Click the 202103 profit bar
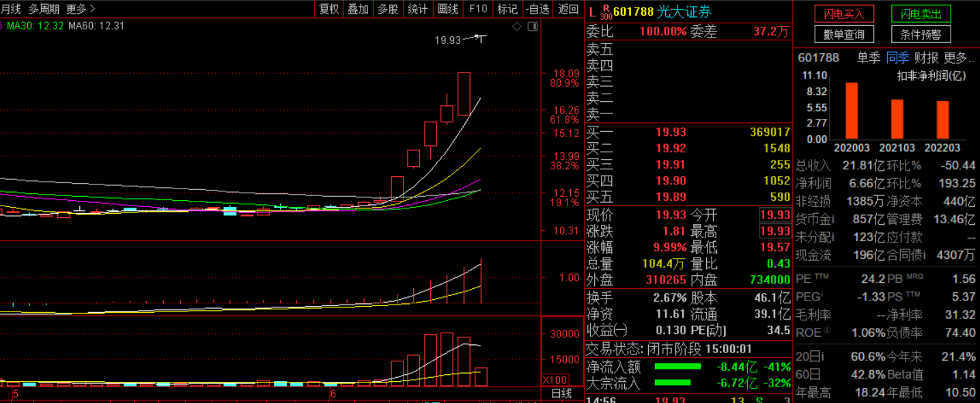 [897, 120]
